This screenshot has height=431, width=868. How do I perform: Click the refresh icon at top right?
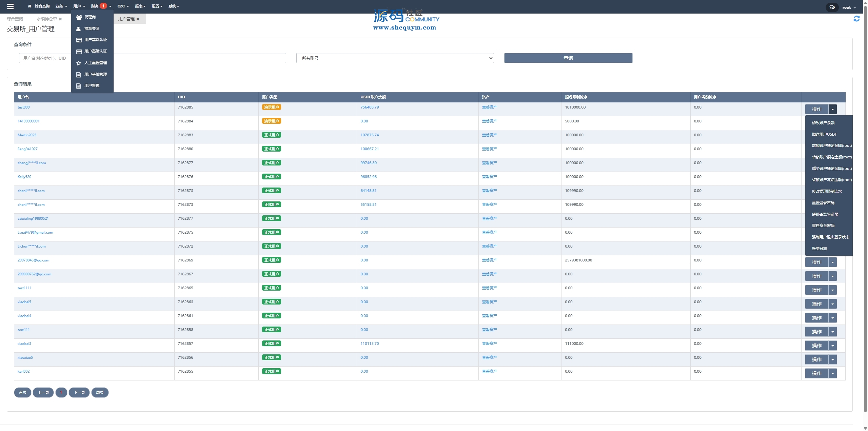pyautogui.click(x=856, y=19)
